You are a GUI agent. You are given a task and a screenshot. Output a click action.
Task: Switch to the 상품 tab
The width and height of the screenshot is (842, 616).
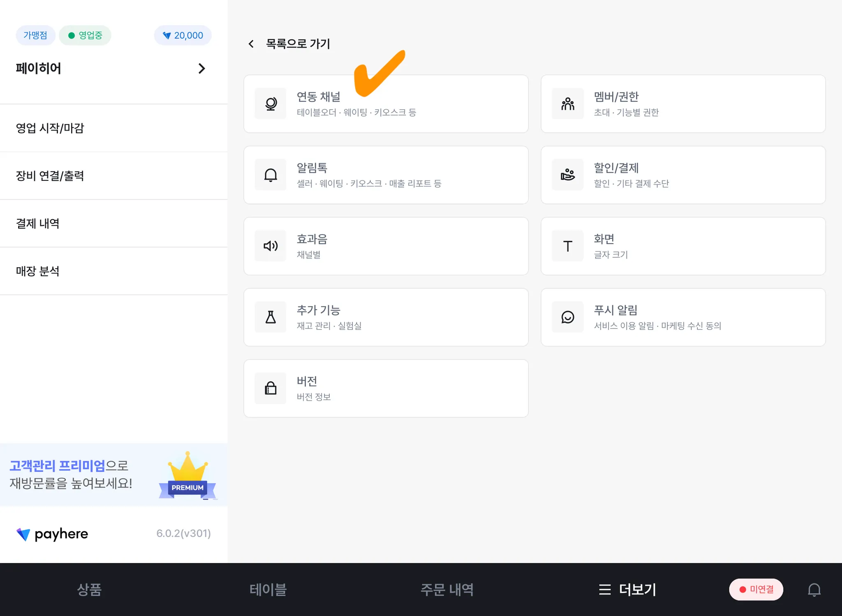89,589
